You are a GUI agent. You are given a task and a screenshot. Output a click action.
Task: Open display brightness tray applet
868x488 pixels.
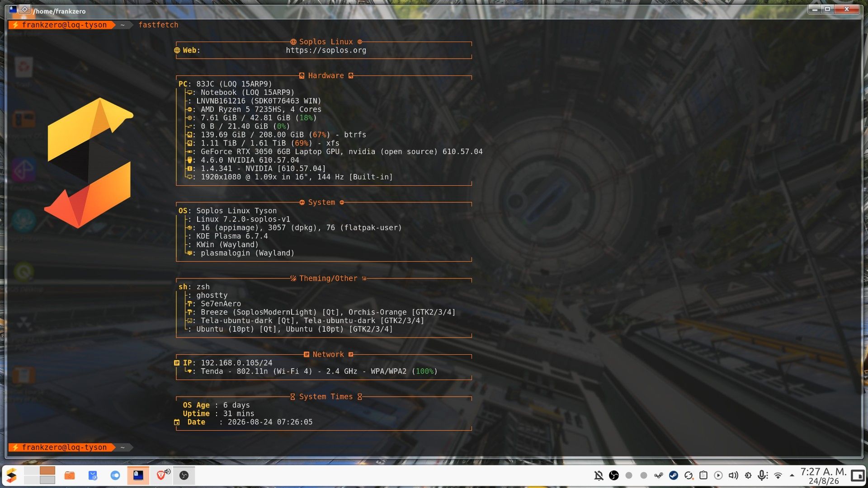point(748,475)
